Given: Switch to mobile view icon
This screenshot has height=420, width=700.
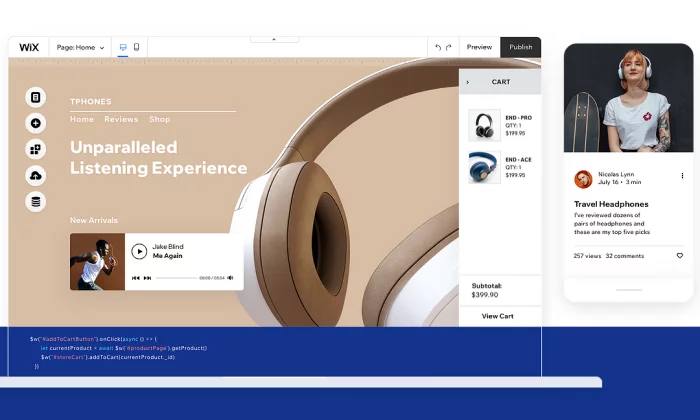Looking at the screenshot, I should (x=137, y=47).
